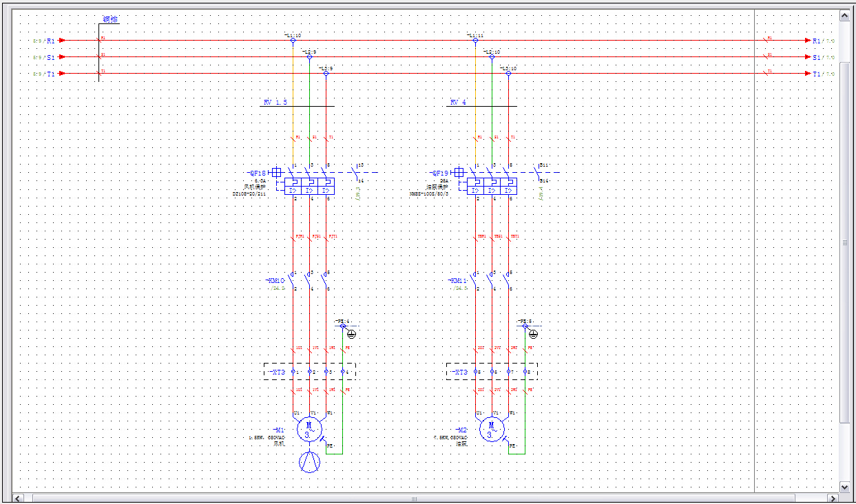Select the QF18 circuit breaker block

309,186
